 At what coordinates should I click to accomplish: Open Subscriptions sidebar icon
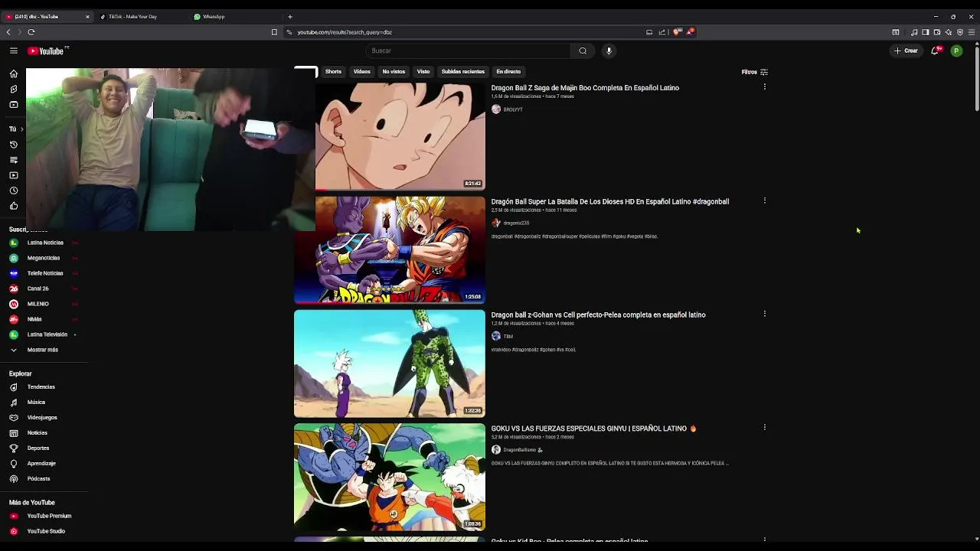[14, 104]
